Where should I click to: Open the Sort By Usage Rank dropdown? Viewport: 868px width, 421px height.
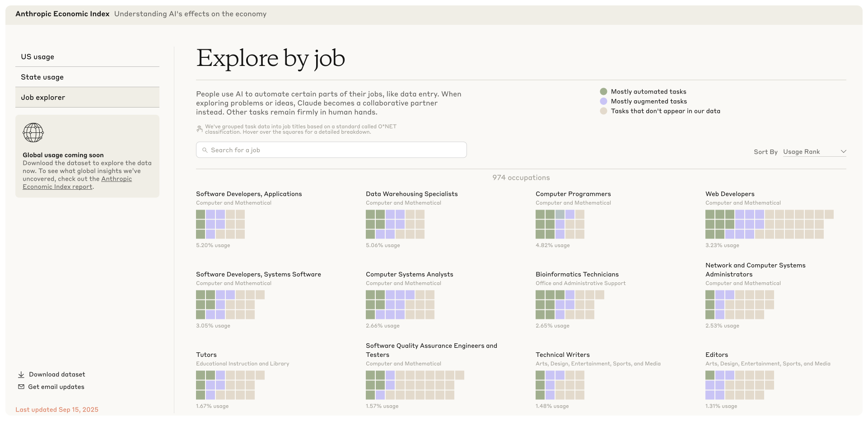coord(813,152)
